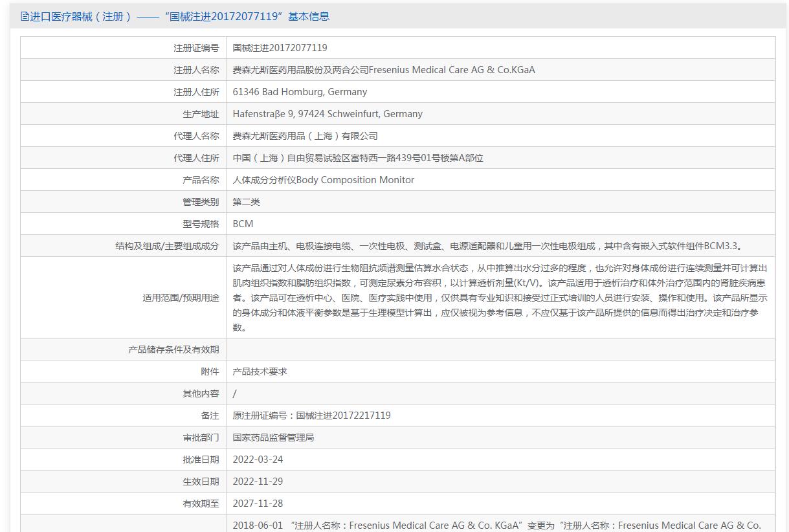
Task: Click the 注册人住所 label
Action: [196, 92]
